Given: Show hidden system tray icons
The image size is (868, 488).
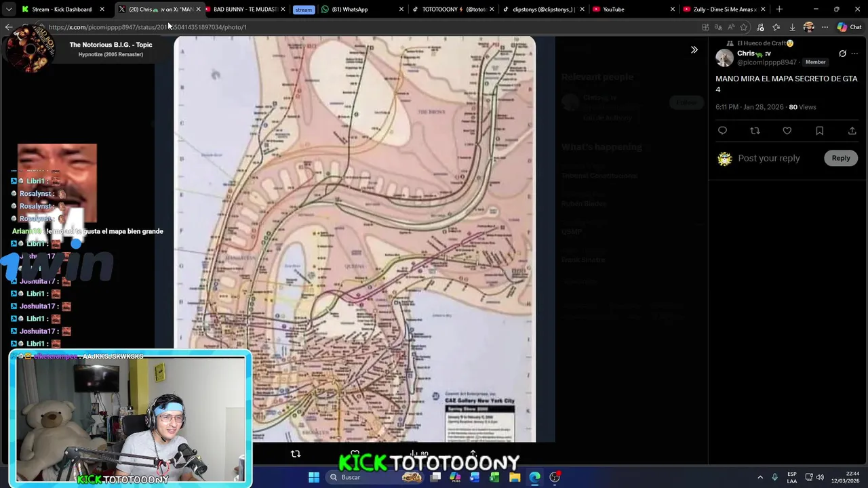Looking at the screenshot, I should 759,477.
